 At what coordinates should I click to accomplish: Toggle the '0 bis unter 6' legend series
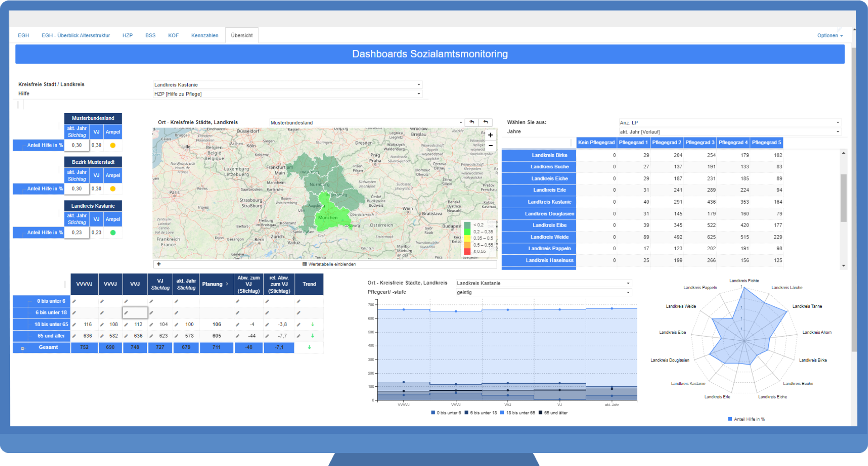[446, 413]
